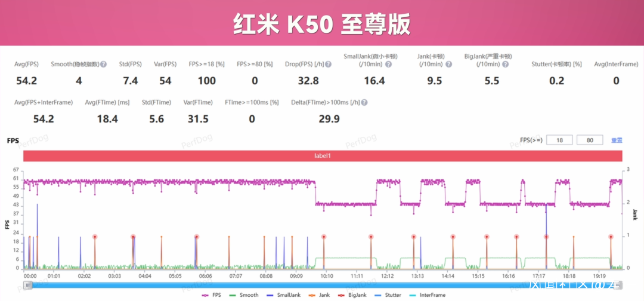Image resolution: width=644 pixels, height=301 pixels.
Task: Click the FPS chart title
Action: coord(13,140)
